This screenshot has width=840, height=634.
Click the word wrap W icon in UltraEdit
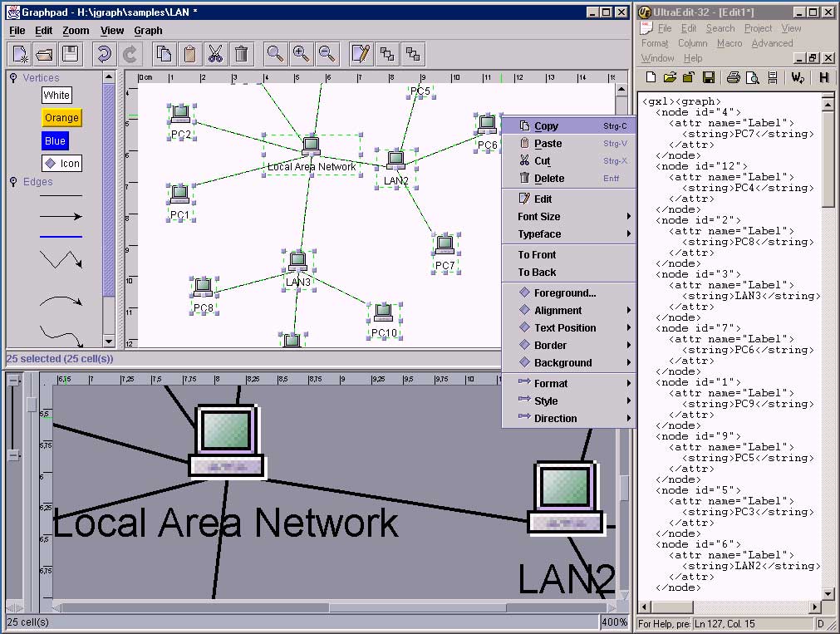tap(797, 77)
